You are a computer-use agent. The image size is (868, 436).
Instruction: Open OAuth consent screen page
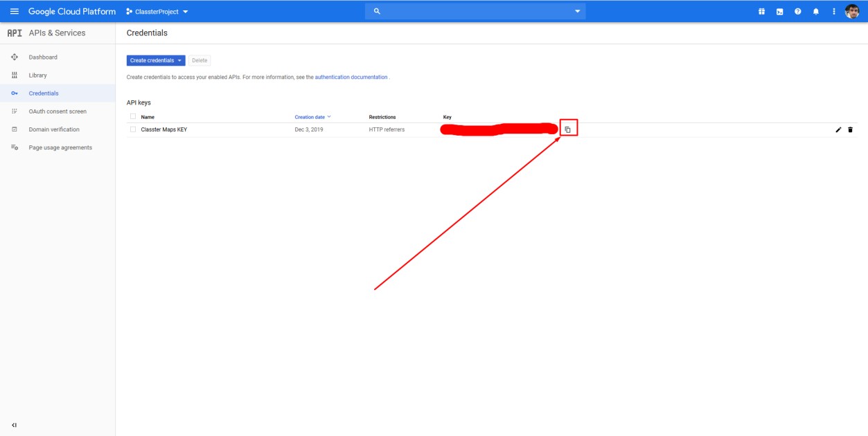[x=57, y=111]
